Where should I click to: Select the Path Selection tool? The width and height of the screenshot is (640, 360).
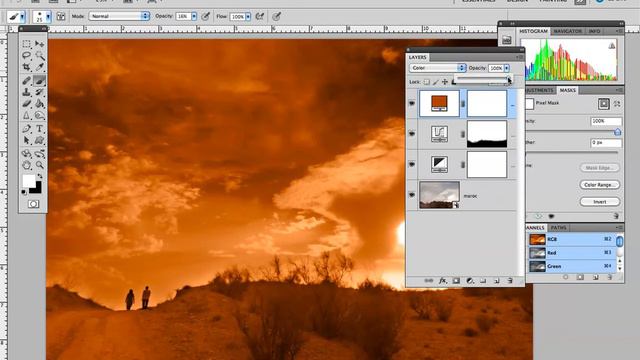[x=27, y=140]
